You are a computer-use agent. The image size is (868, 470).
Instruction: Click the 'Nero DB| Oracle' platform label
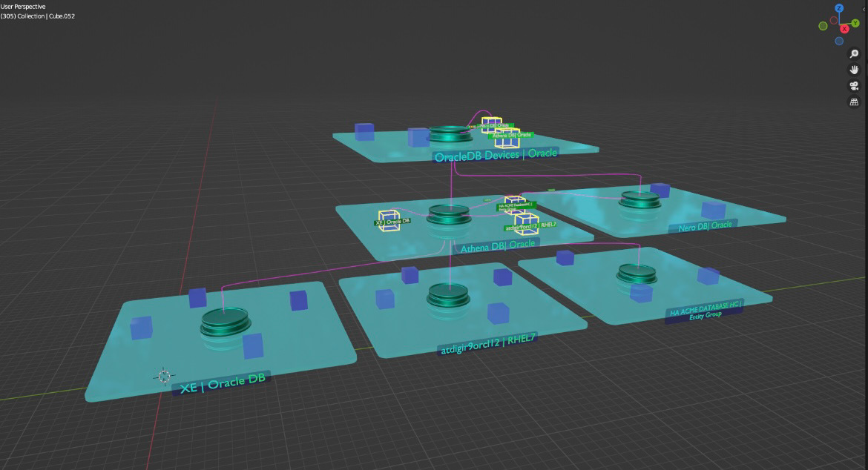(x=706, y=225)
